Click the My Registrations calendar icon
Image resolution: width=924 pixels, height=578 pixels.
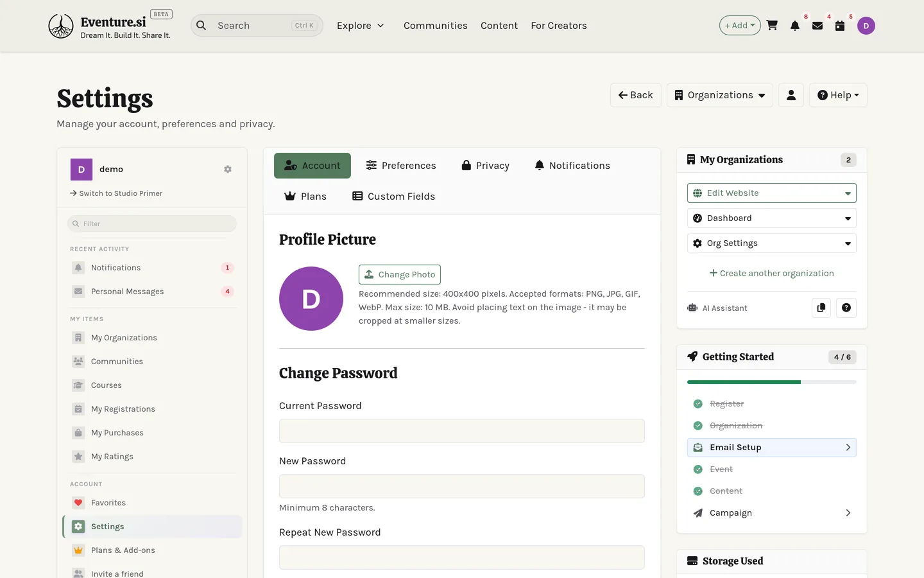click(x=78, y=409)
